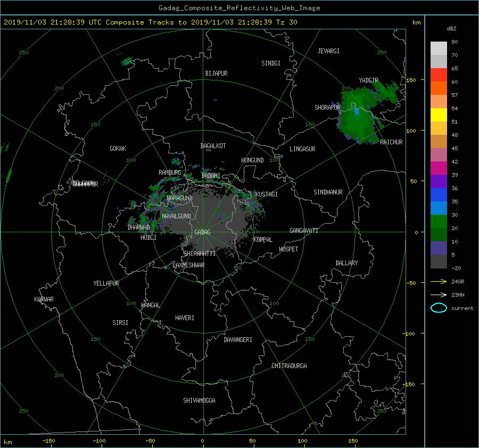
Task: Click the BADAMI city label
Action: point(211,176)
